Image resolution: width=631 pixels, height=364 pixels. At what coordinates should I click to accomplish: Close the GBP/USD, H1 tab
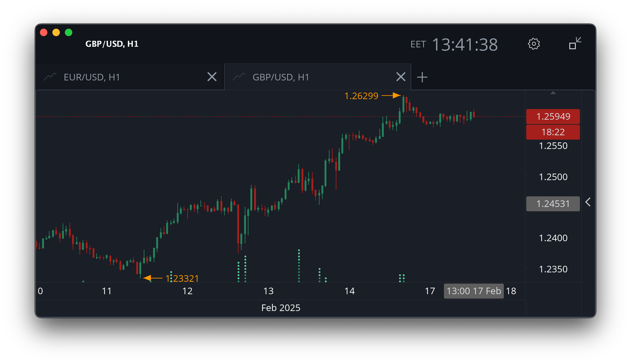pos(401,77)
